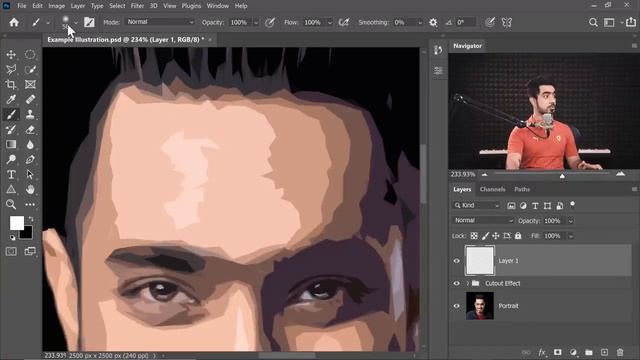640x360 pixels.
Task: Select the Frame tool
Action: 30,84
